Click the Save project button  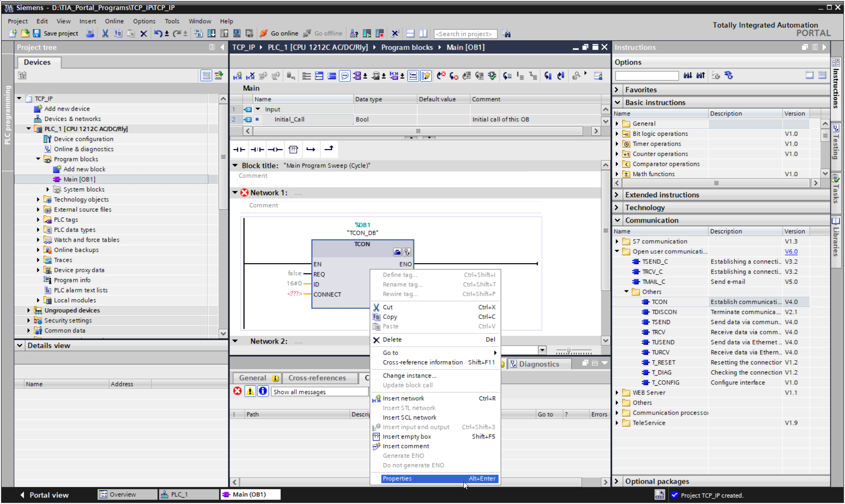pos(56,34)
